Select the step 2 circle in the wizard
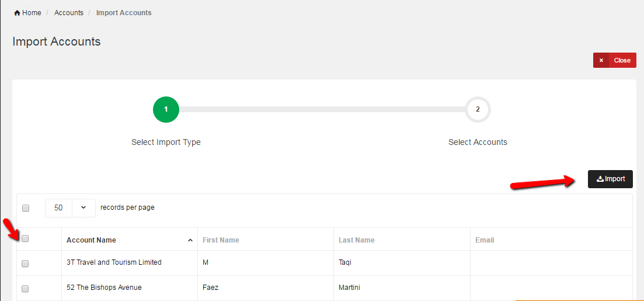The image size is (644, 301). click(478, 109)
